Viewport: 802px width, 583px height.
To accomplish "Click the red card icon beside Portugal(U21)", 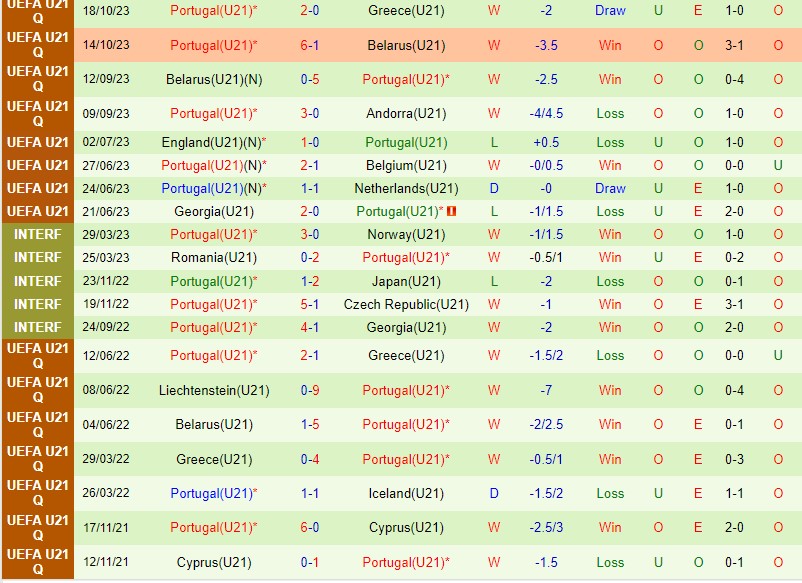I will pos(451,211).
